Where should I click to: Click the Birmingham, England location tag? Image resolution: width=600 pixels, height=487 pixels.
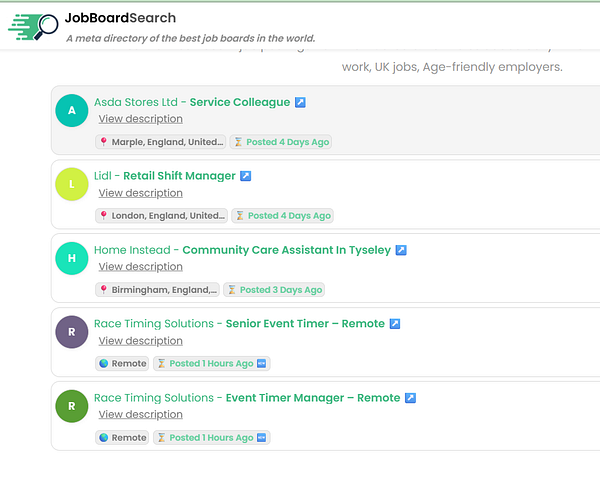(x=157, y=290)
